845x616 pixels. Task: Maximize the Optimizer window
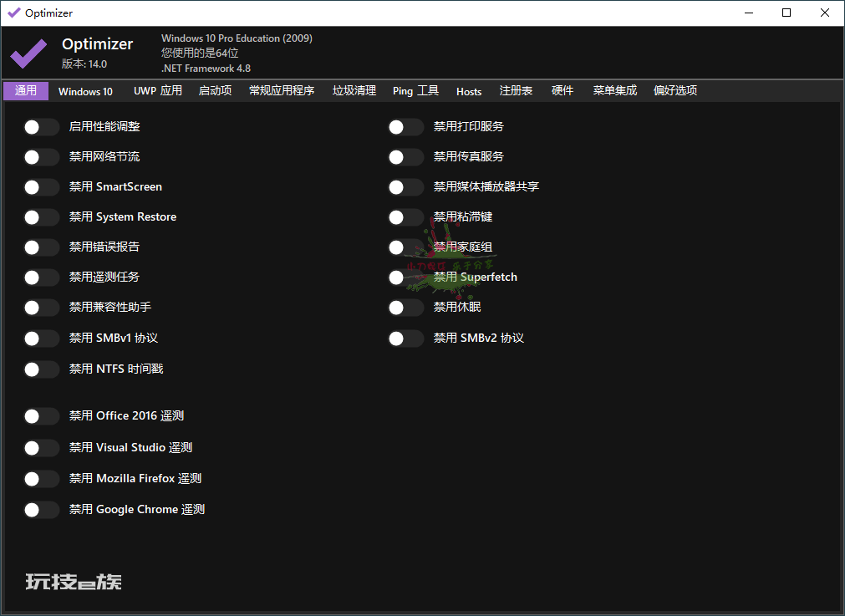click(786, 13)
